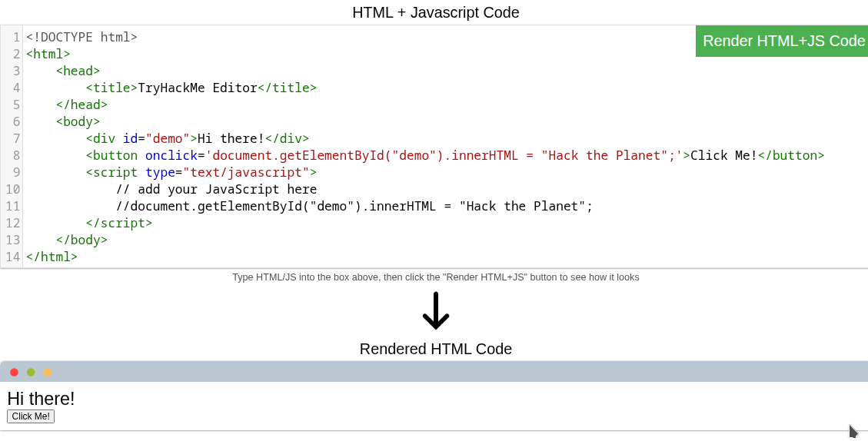Click the onclick attribute in the button tag

coord(171,155)
